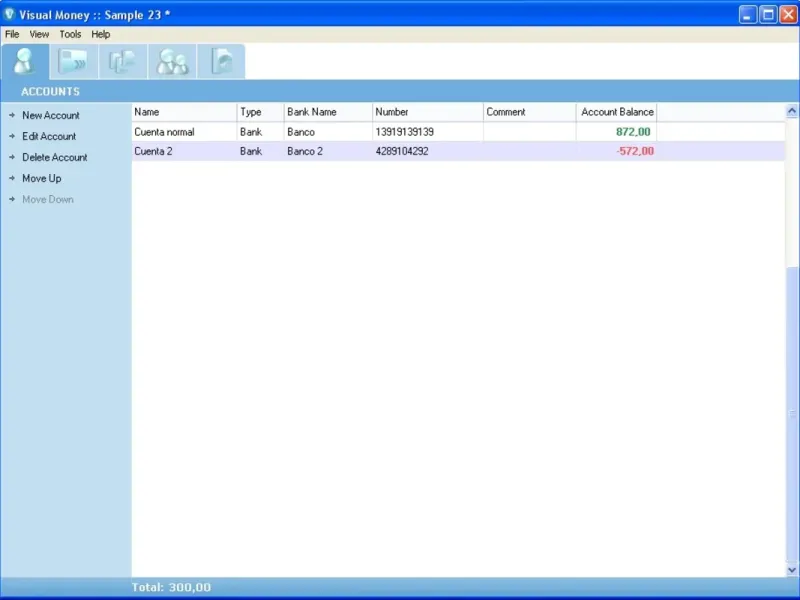This screenshot has height=600, width=800.
Task: Close the Visual Money window
Action: point(788,14)
